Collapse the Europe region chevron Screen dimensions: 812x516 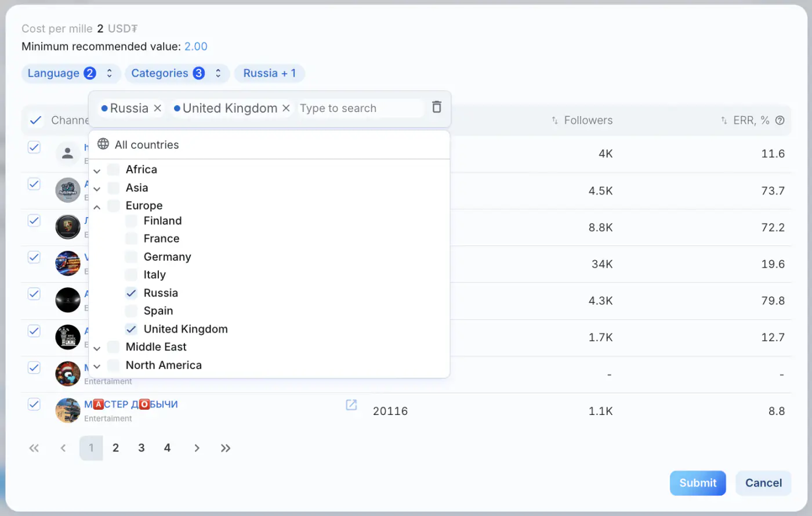point(97,207)
